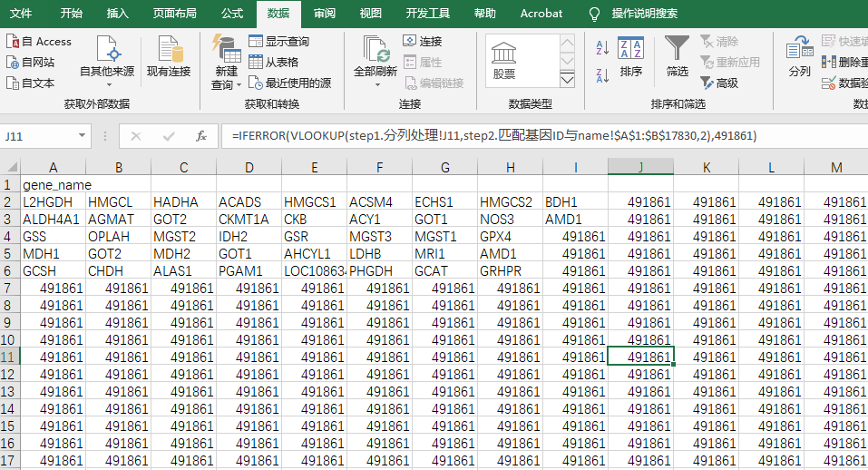
Task: Select column A header
Action: coord(54,167)
